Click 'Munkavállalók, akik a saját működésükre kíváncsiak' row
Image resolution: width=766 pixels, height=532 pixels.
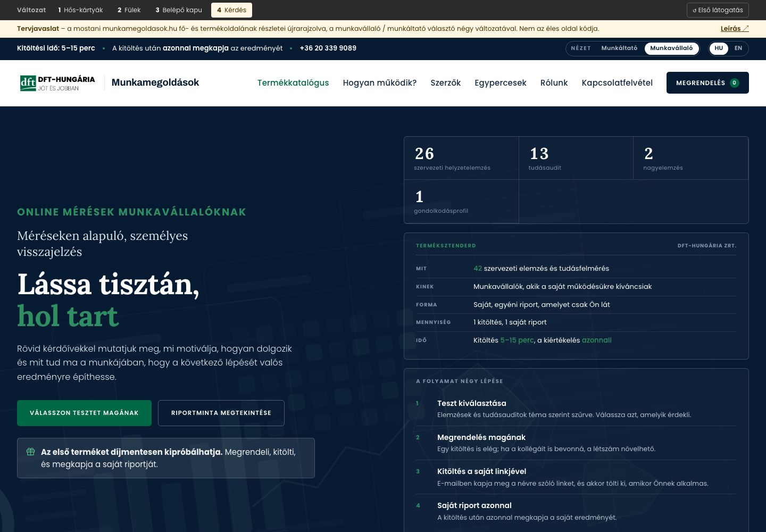(x=576, y=287)
